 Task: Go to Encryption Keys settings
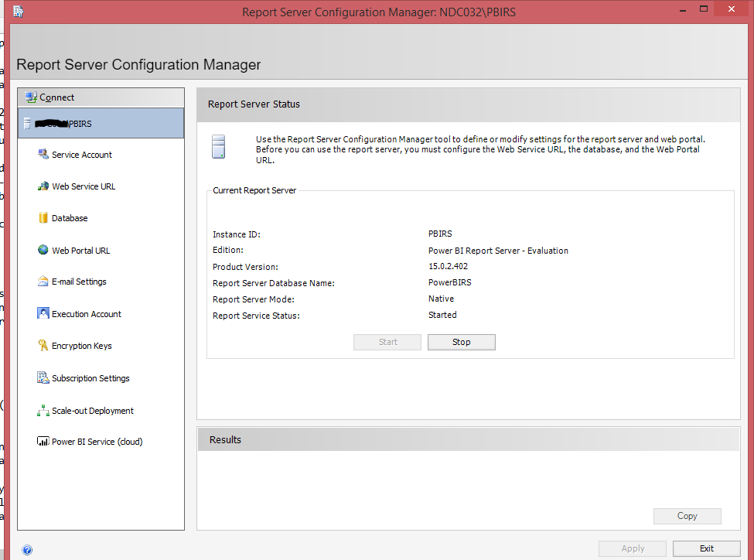click(81, 346)
